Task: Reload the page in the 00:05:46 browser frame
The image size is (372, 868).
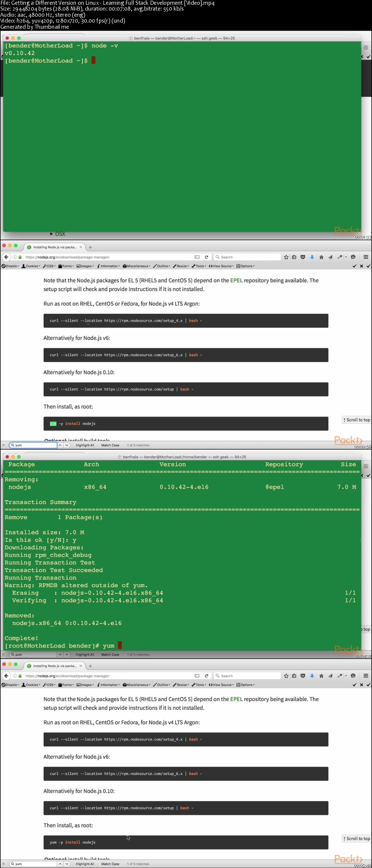Action: point(206,676)
